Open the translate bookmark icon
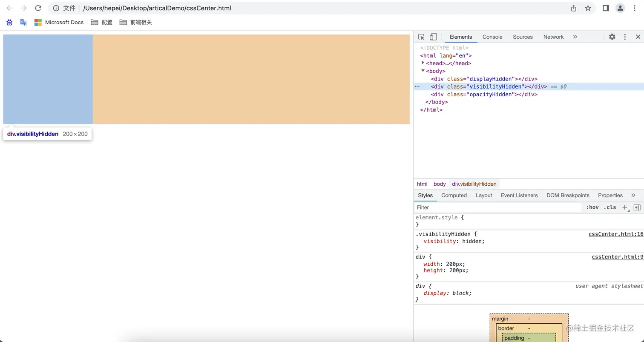Image resolution: width=644 pixels, height=342 pixels. (24, 22)
